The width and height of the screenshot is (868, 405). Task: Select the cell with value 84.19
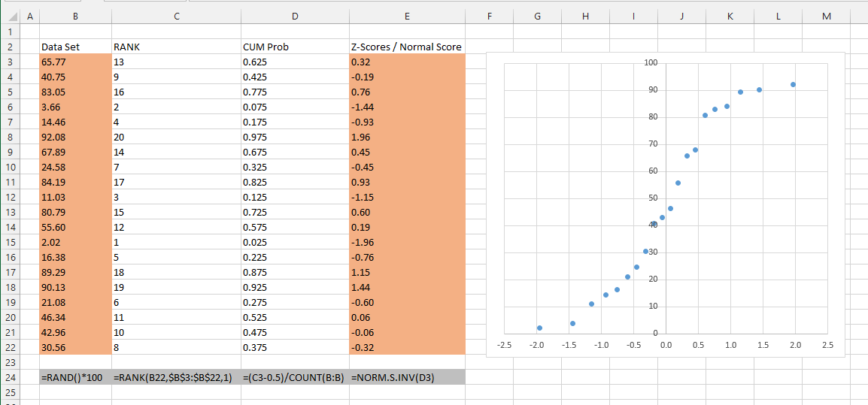[x=75, y=182]
